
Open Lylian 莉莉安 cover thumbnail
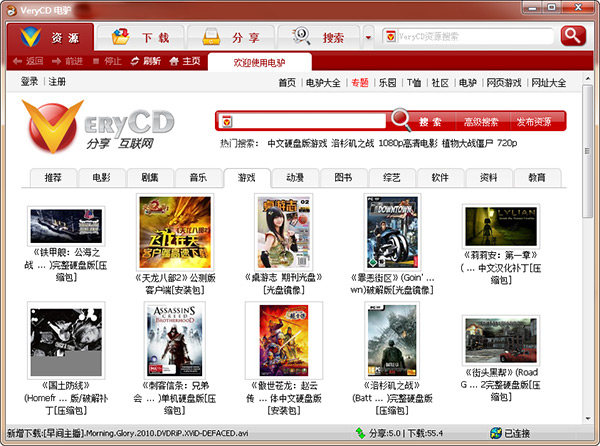pos(501,226)
